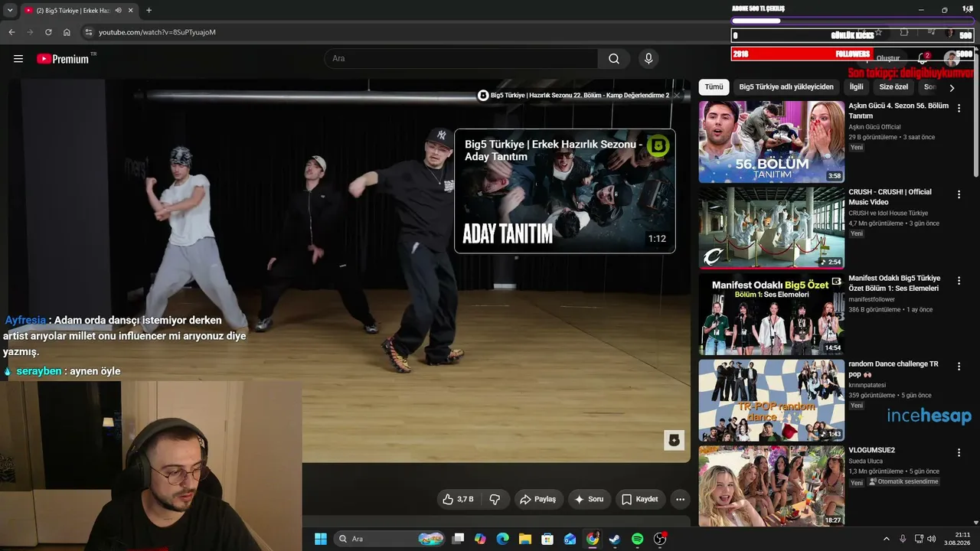Open the Windows Start menu
980x551 pixels.
click(321, 539)
